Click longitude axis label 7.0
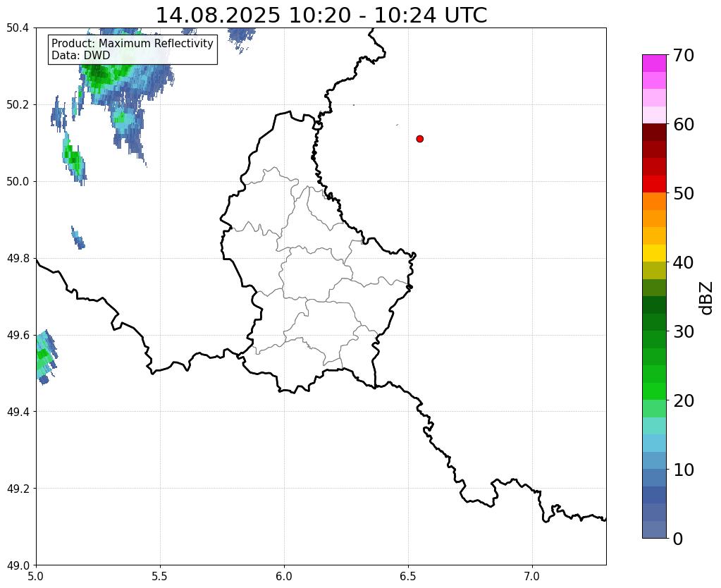721x588 pixels. click(x=532, y=577)
